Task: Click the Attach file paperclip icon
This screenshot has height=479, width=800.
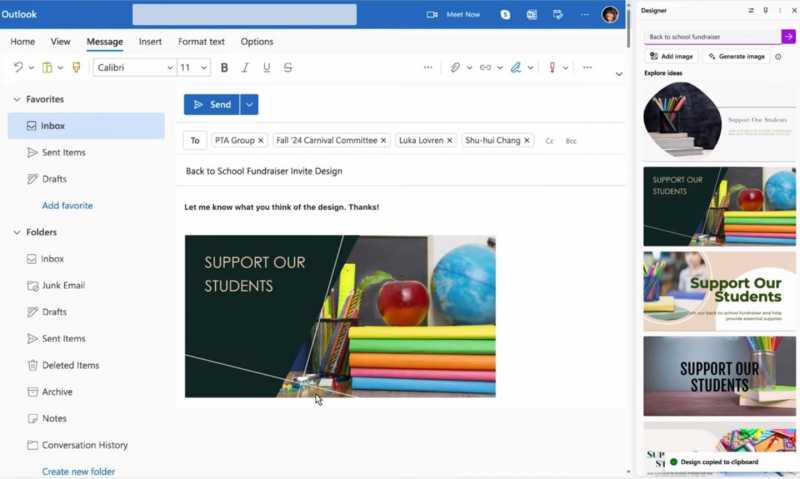Action: (455, 67)
